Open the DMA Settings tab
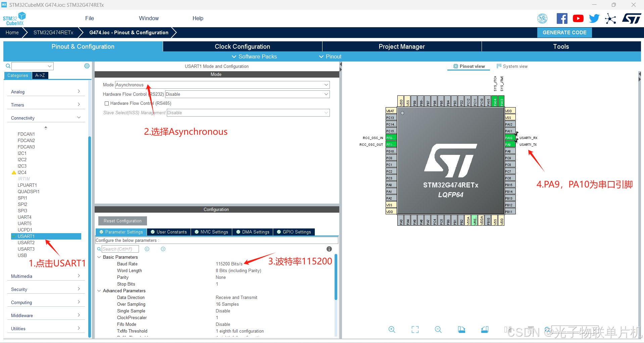The height and width of the screenshot is (343, 644). click(253, 232)
